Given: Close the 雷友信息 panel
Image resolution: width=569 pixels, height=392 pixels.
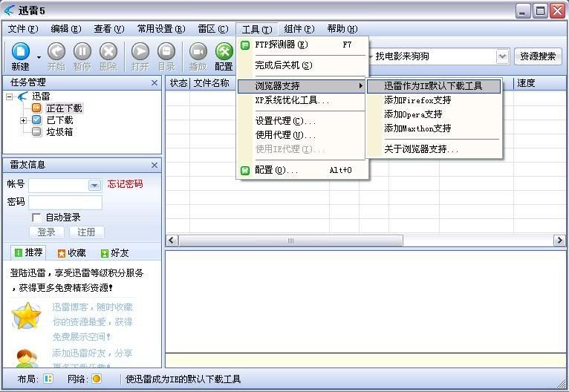Looking at the screenshot, I should coord(155,165).
